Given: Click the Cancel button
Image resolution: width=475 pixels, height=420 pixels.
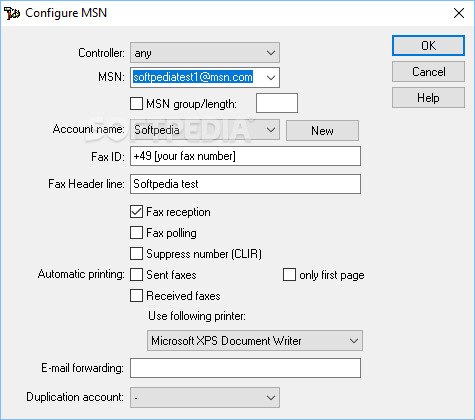Looking at the screenshot, I should pyautogui.click(x=428, y=71).
